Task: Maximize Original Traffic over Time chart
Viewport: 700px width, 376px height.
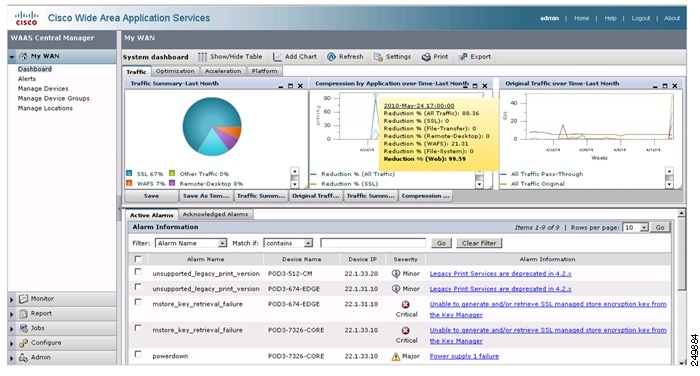Action: click(x=665, y=86)
